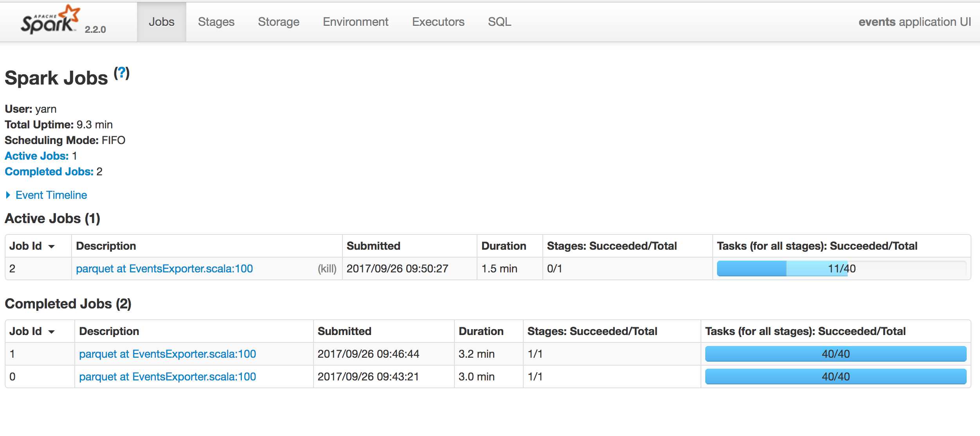The image size is (980, 436).
Task: Open job 2 parquet at EventsExporter.scala:100
Action: pos(164,268)
